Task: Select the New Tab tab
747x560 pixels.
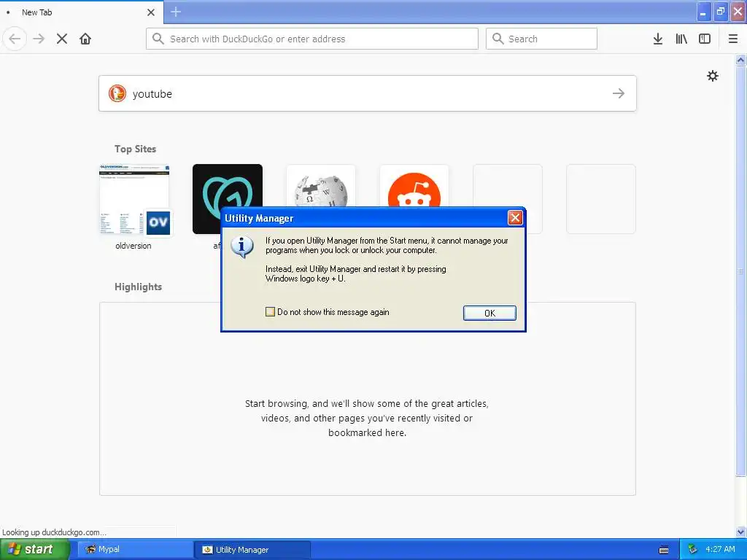Action: click(x=81, y=12)
